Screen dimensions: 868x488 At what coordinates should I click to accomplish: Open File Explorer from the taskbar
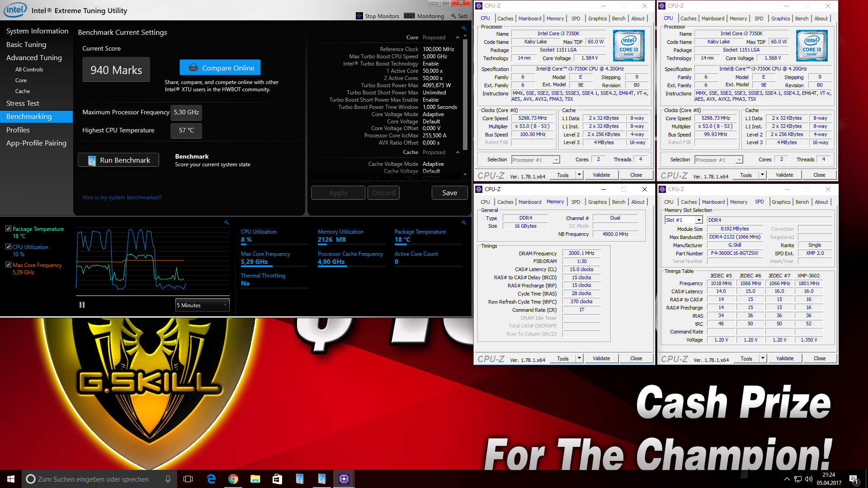tap(255, 479)
